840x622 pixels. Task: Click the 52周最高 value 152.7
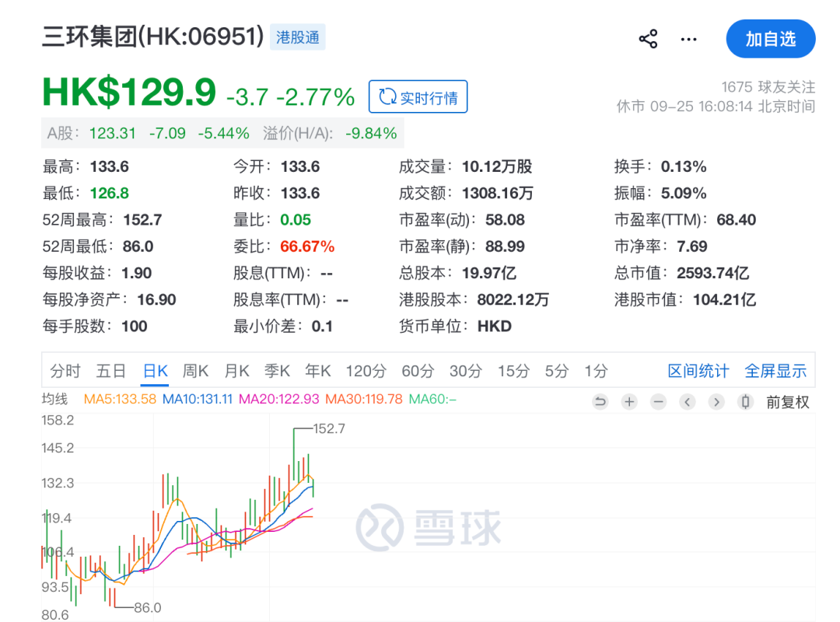coord(142,220)
